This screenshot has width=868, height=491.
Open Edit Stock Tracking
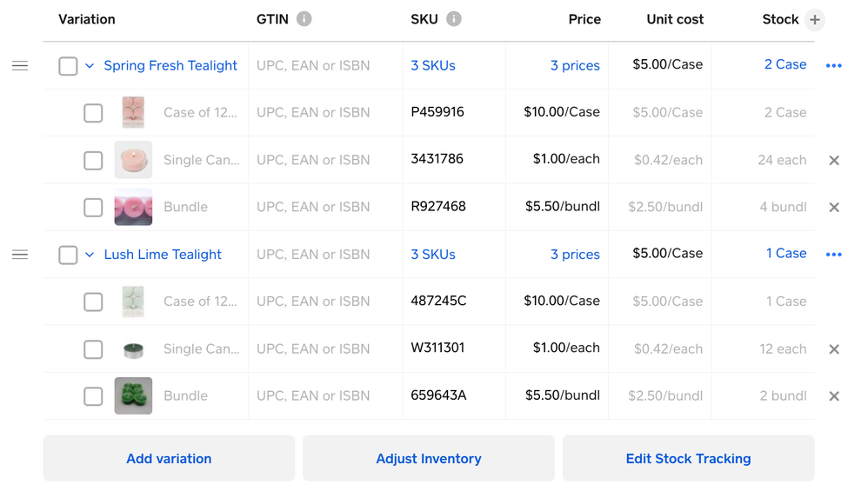[x=688, y=459]
